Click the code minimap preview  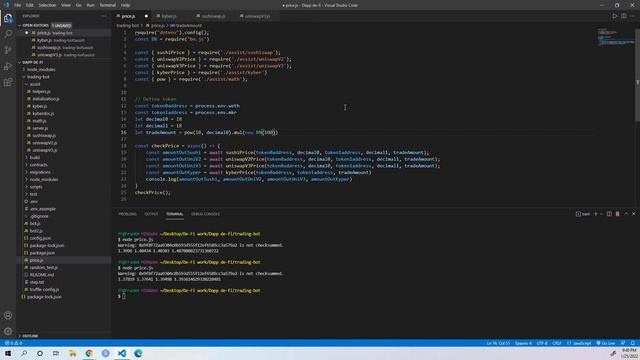click(x=615, y=37)
